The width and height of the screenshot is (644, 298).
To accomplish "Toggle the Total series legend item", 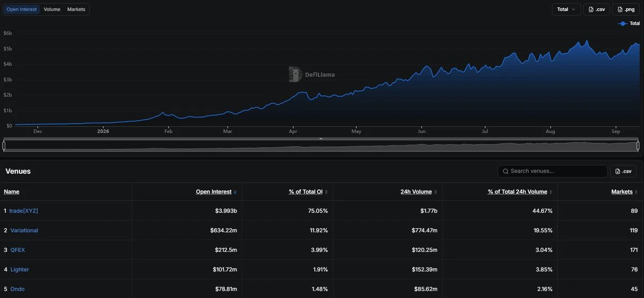I will point(629,24).
